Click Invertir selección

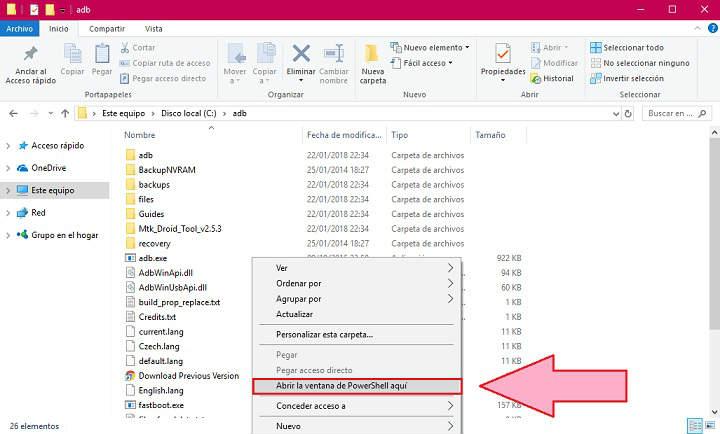[627, 79]
